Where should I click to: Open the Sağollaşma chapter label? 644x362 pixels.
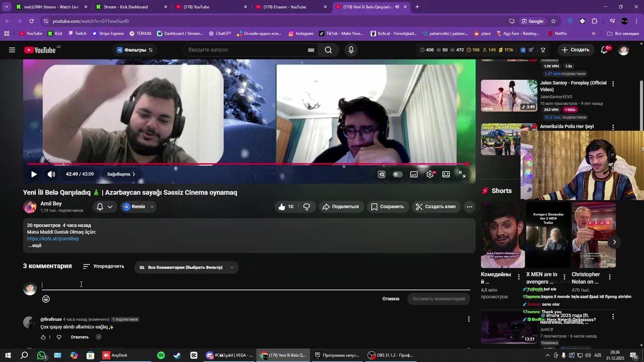coord(121,174)
